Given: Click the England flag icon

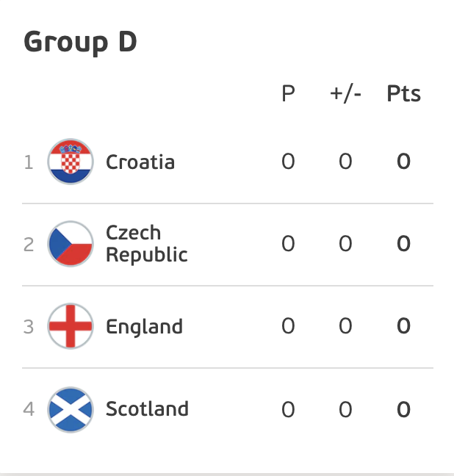Looking at the screenshot, I should pyautogui.click(x=71, y=326).
